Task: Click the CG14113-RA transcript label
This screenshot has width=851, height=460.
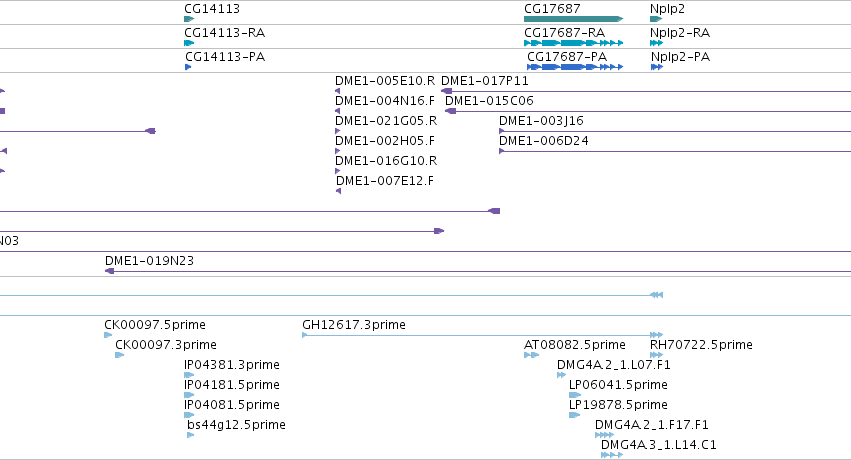Action: tap(225, 33)
